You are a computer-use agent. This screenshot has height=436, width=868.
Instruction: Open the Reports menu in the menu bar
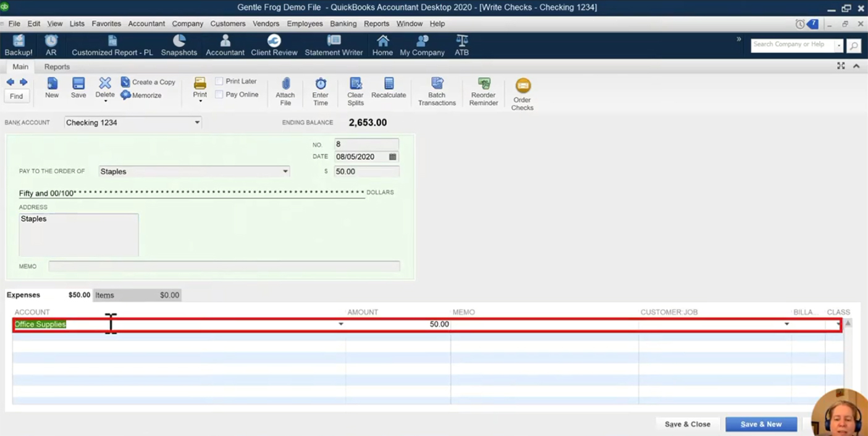(x=376, y=24)
